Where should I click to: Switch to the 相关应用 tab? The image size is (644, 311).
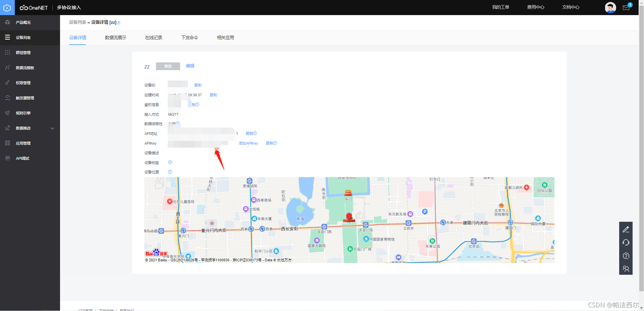coord(225,38)
